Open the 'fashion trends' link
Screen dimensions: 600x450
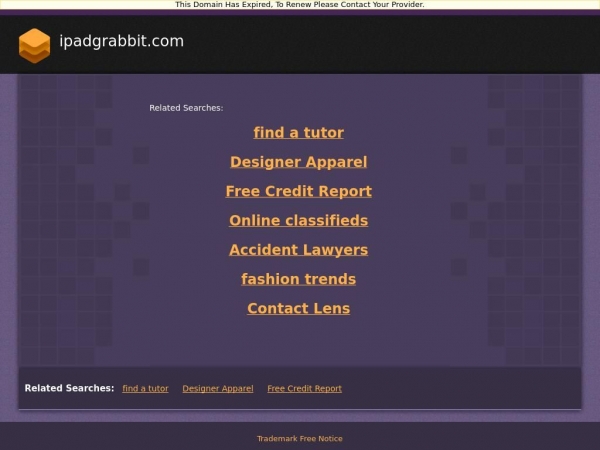tap(298, 279)
